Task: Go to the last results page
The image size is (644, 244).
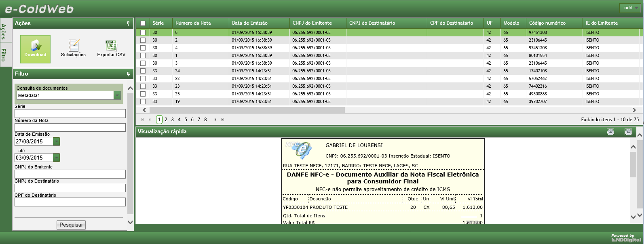Action: pyautogui.click(x=223, y=120)
